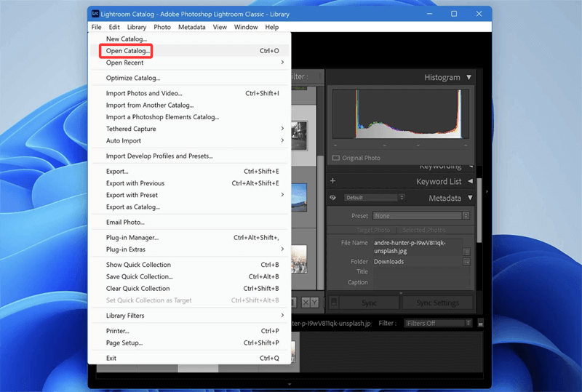Image resolution: width=582 pixels, height=392 pixels.
Task: Open the Edit menu
Action: click(114, 27)
